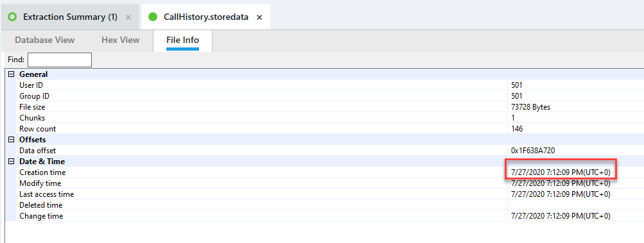Select the Last access time row label

click(46, 194)
